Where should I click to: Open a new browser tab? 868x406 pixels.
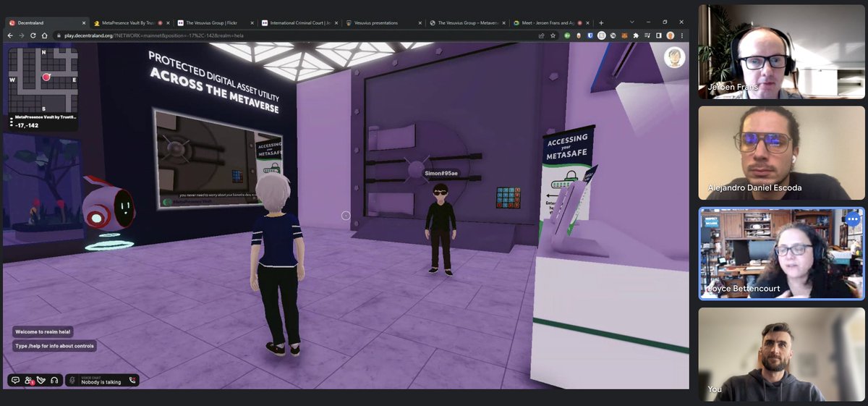pyautogui.click(x=601, y=23)
